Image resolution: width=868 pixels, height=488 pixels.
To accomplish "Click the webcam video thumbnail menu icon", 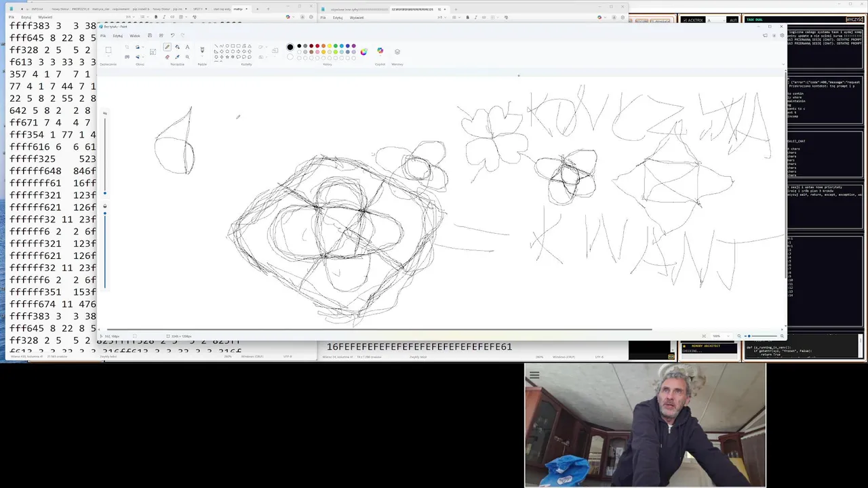I will (x=534, y=374).
